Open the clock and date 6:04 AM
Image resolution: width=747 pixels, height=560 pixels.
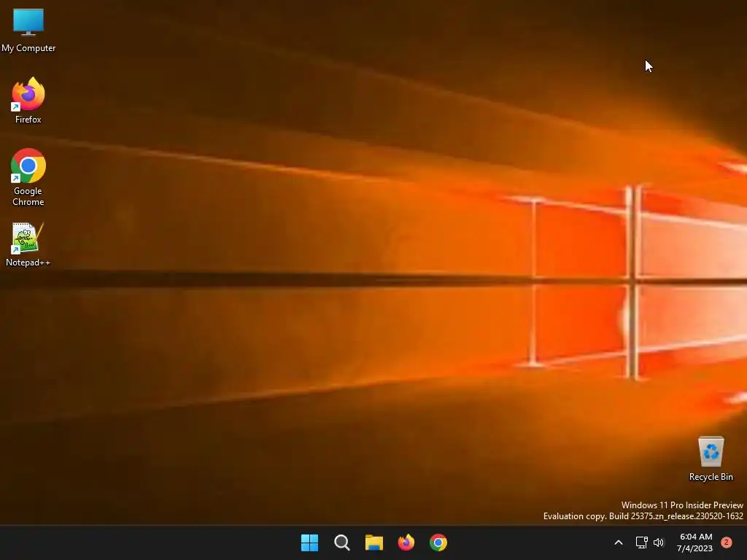click(695, 542)
